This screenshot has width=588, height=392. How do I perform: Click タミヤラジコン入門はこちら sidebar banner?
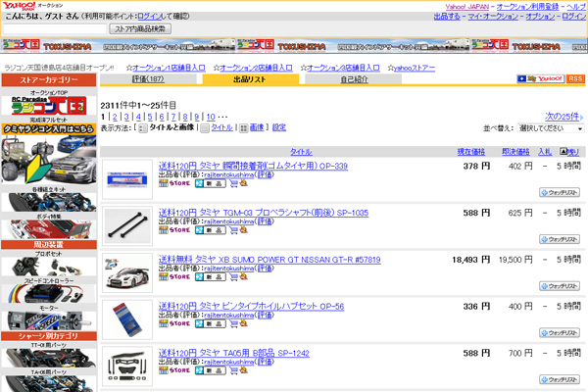pyautogui.click(x=49, y=129)
